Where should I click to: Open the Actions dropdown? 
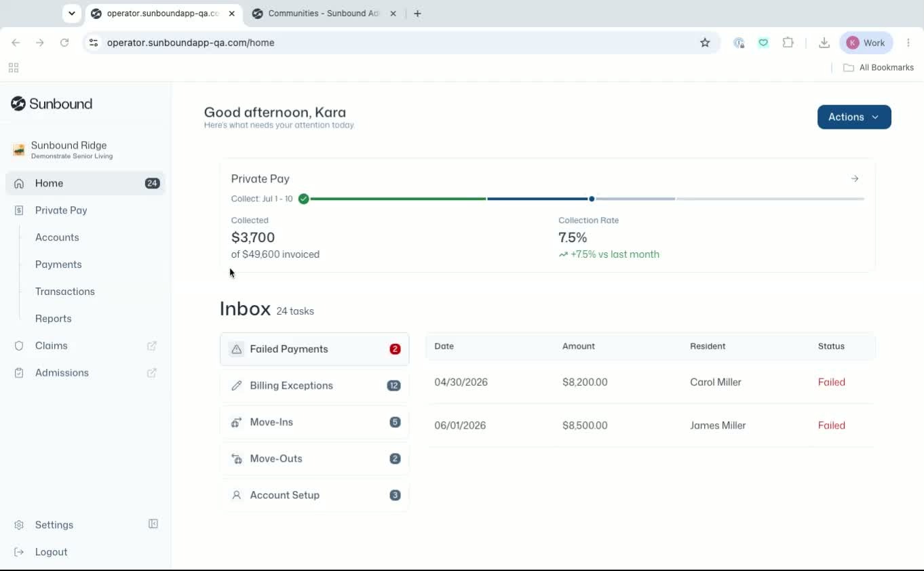click(854, 117)
